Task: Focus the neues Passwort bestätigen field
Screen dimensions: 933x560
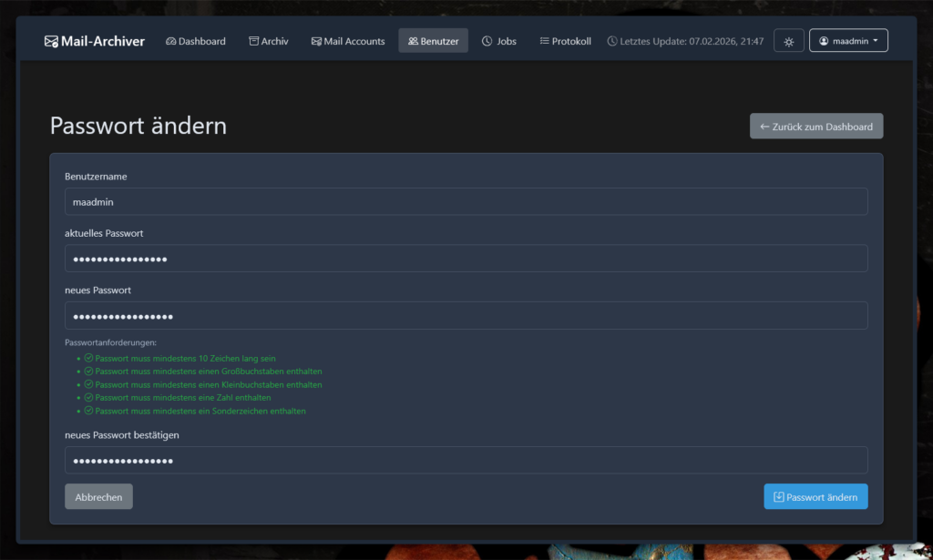Action: click(466, 460)
